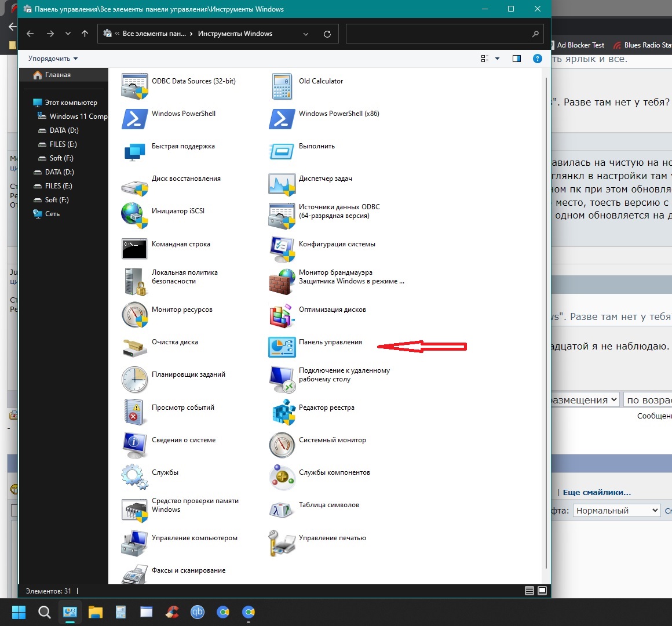Open the Системный монитор icon

[x=282, y=445]
